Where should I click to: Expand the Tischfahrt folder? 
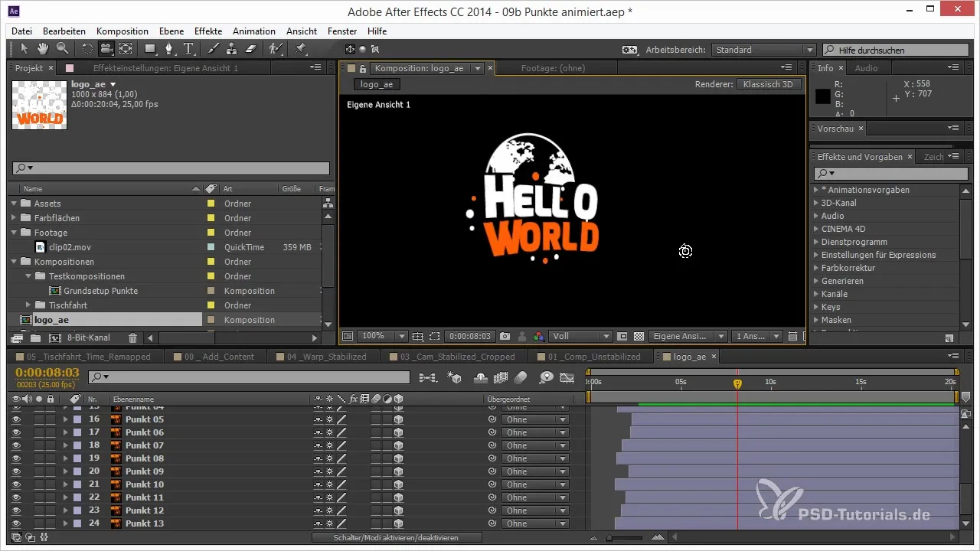pos(28,305)
